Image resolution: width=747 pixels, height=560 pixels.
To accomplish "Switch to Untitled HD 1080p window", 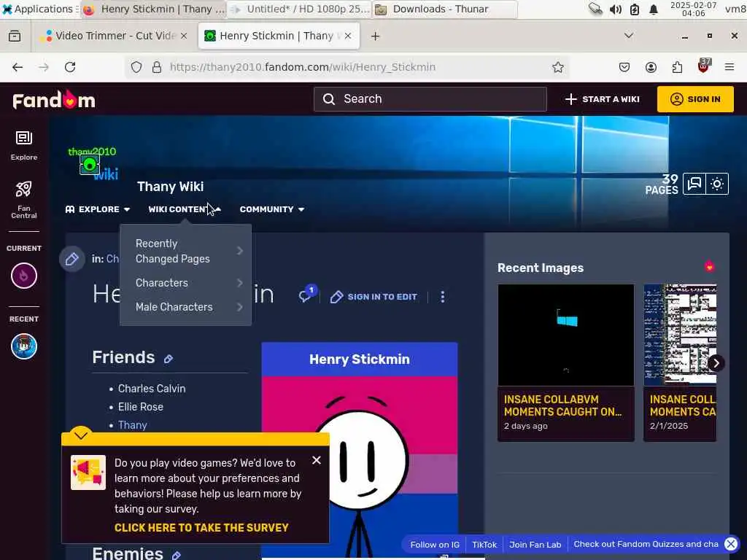I will (300, 9).
